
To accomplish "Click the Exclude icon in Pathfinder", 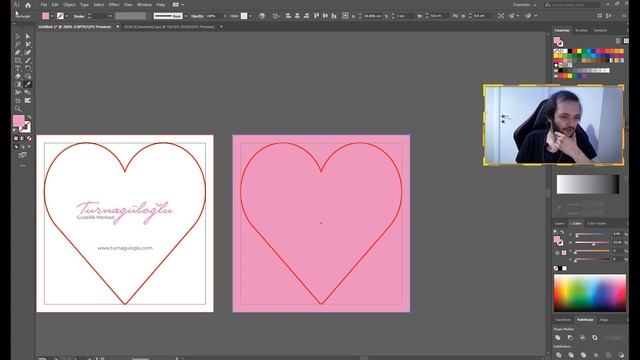I will point(595,338).
